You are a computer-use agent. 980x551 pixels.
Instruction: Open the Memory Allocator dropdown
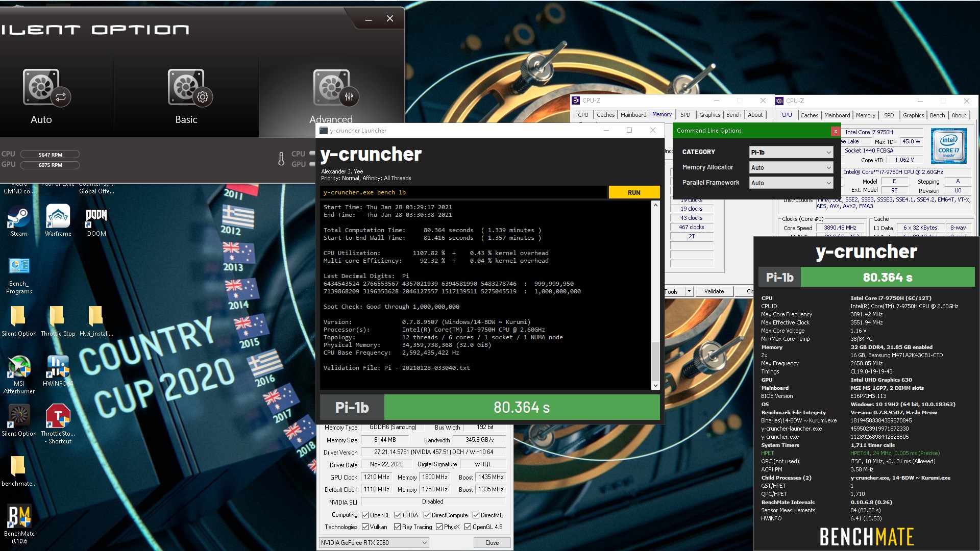click(791, 167)
